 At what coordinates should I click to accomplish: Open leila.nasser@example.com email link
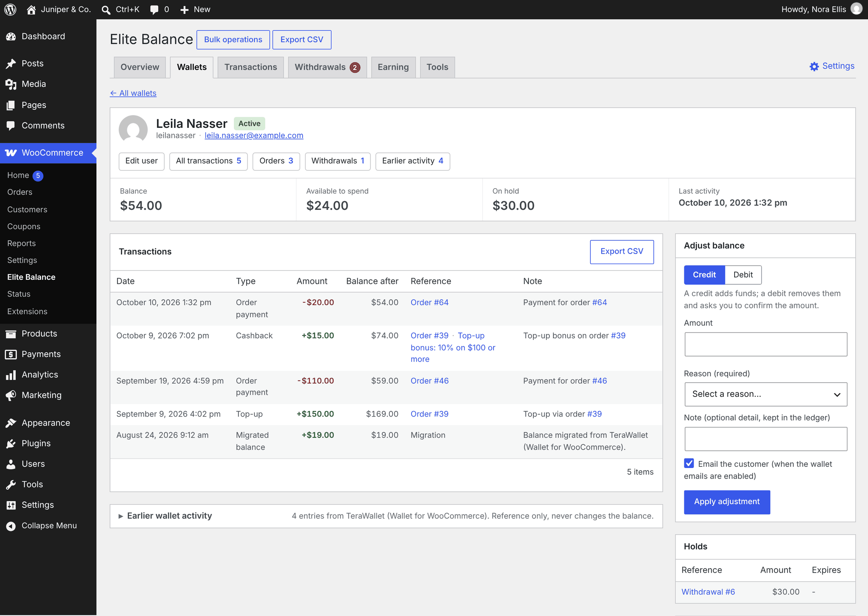(254, 136)
